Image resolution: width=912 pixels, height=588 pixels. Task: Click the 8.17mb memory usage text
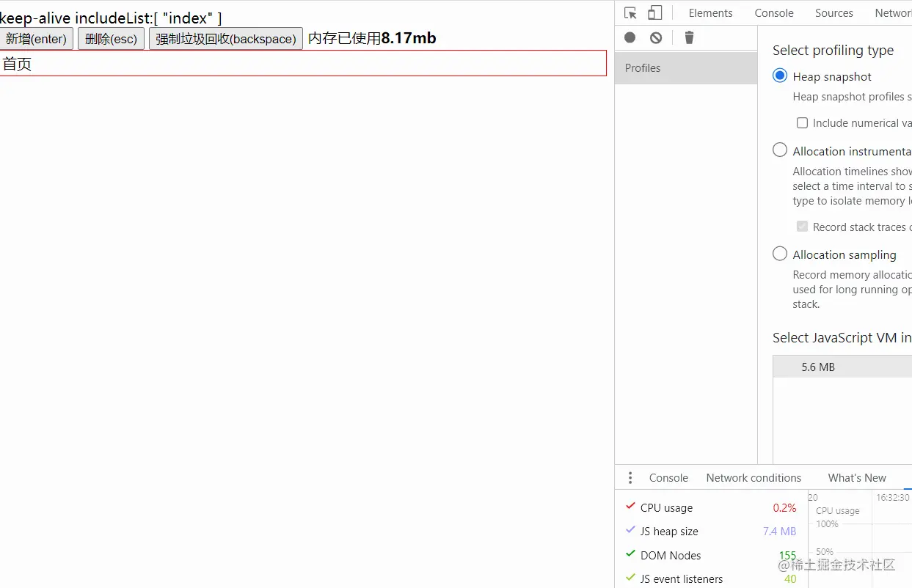click(409, 38)
